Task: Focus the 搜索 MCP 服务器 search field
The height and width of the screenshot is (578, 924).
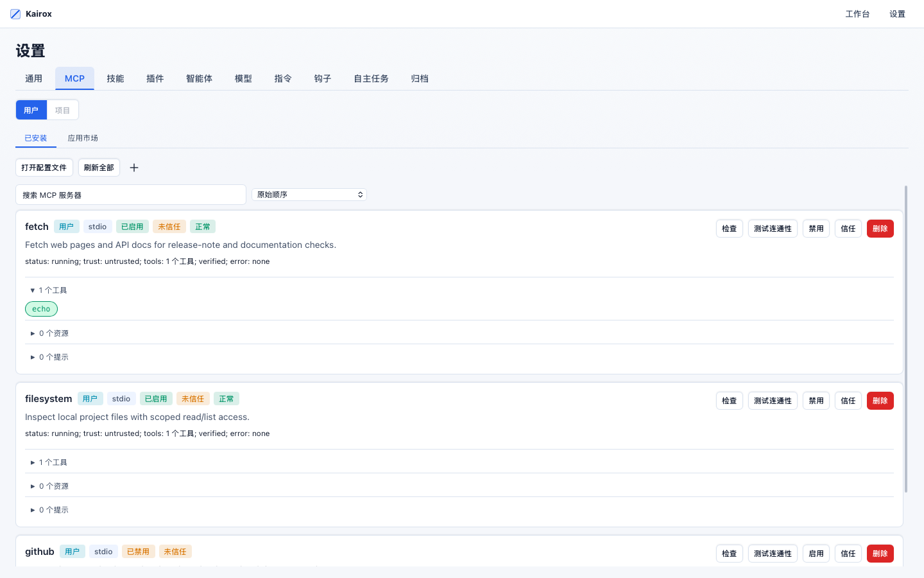Action: pyautogui.click(x=131, y=195)
